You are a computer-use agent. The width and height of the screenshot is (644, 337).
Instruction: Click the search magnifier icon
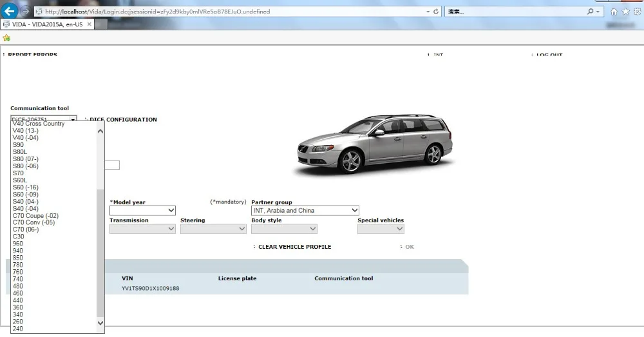[590, 12]
